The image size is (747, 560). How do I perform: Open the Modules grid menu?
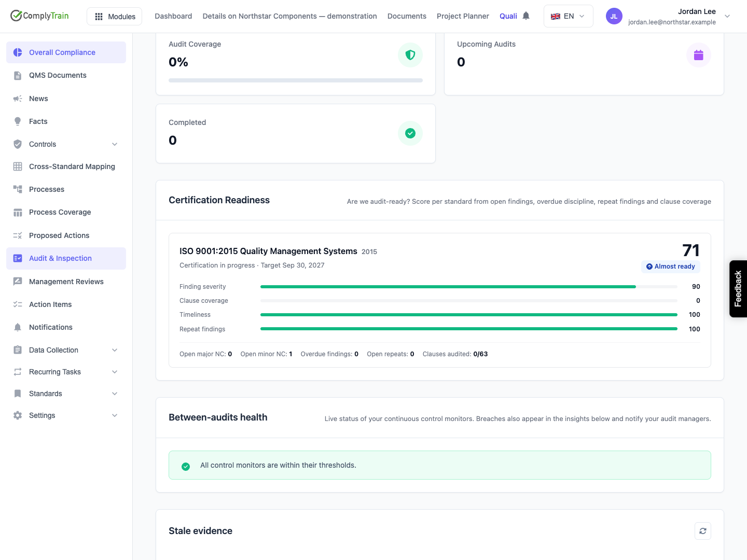click(x=115, y=17)
